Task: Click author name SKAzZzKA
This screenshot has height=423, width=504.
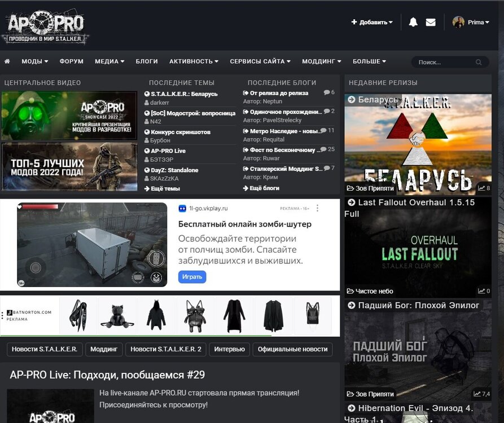Action: pos(164,178)
